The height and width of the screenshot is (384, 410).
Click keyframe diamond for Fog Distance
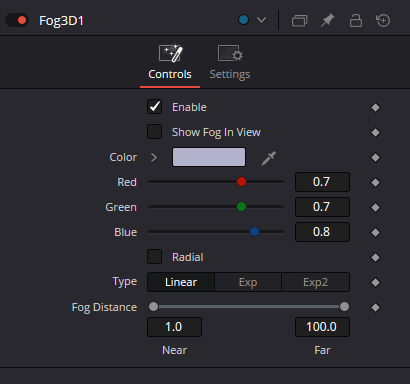pyautogui.click(x=375, y=307)
